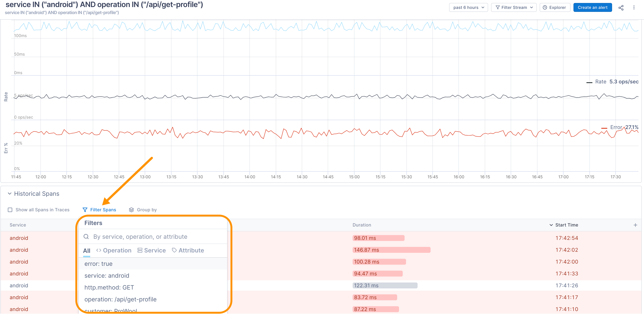Screen dimensions: 644x314
Task: Sort by the Start Time column header
Action: pyautogui.click(x=566, y=225)
